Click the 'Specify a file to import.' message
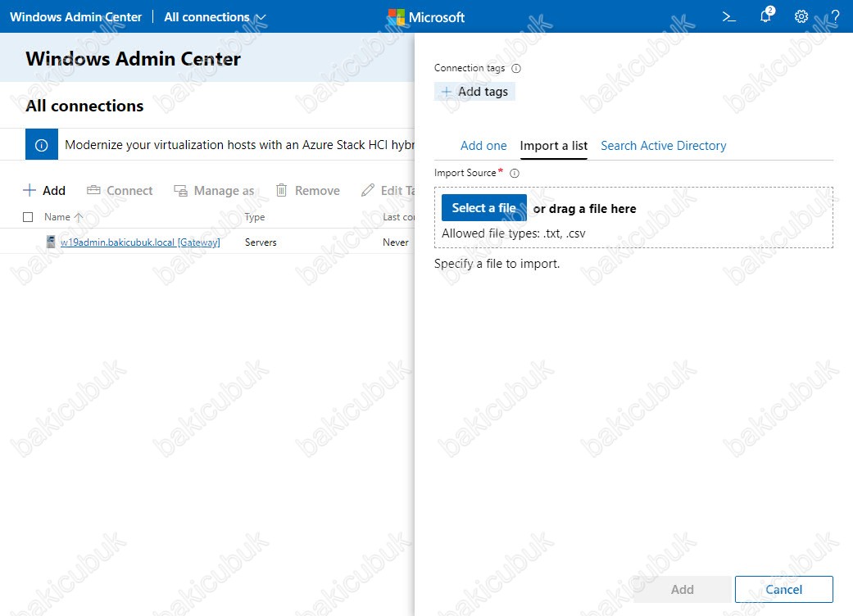 [x=497, y=264]
